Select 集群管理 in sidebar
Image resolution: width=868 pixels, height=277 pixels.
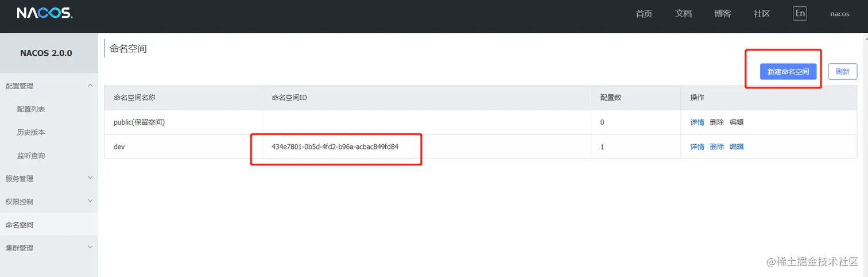20,248
